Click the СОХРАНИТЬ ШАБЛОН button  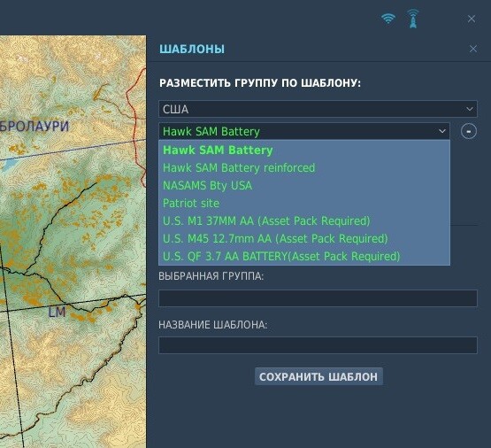(318, 376)
